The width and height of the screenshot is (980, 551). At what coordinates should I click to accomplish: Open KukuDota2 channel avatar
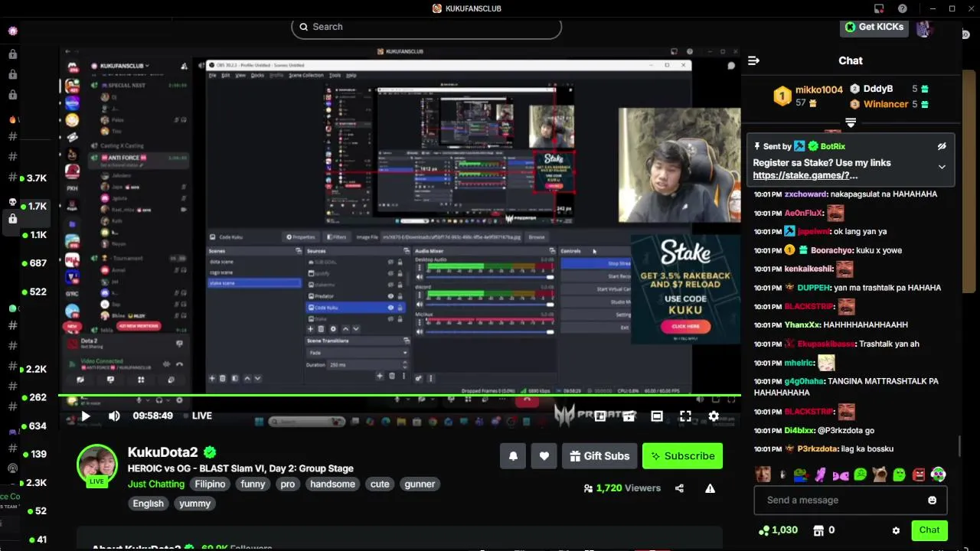pyautogui.click(x=96, y=464)
